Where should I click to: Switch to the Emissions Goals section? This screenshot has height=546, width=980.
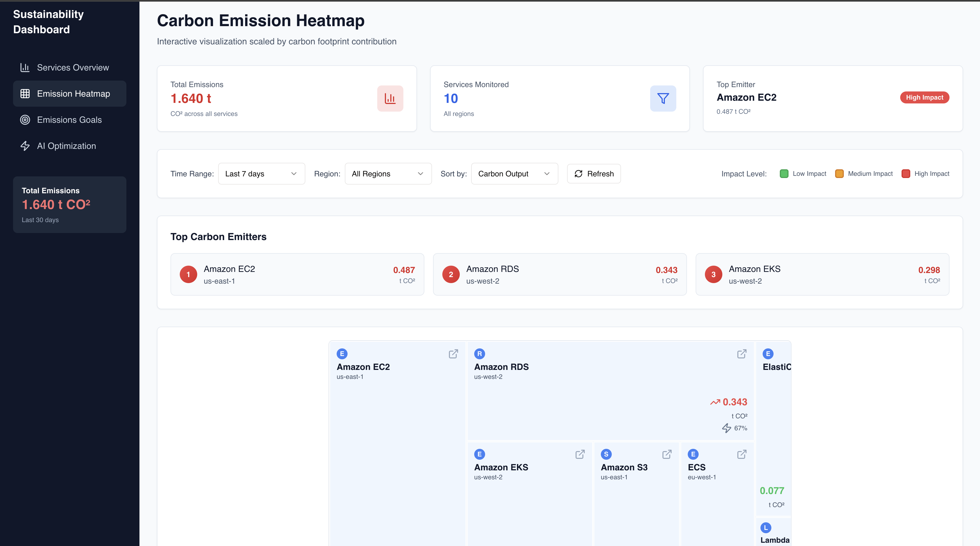point(69,120)
